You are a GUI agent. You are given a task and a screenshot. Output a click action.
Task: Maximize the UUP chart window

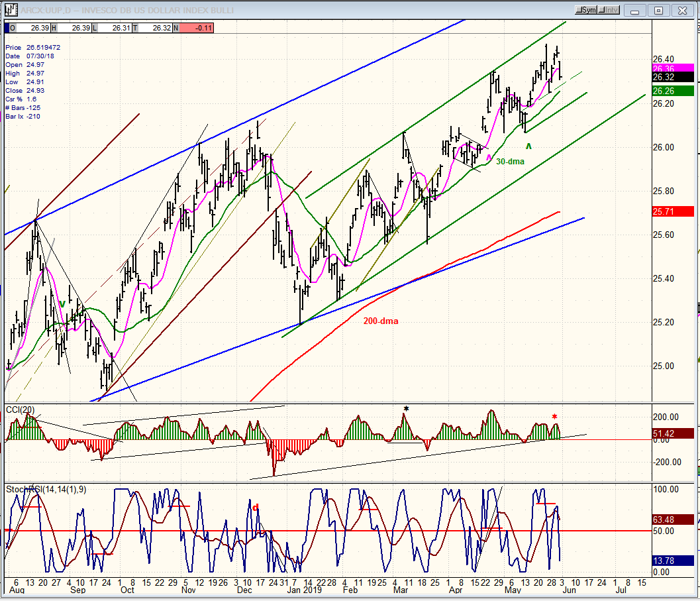(x=658, y=11)
